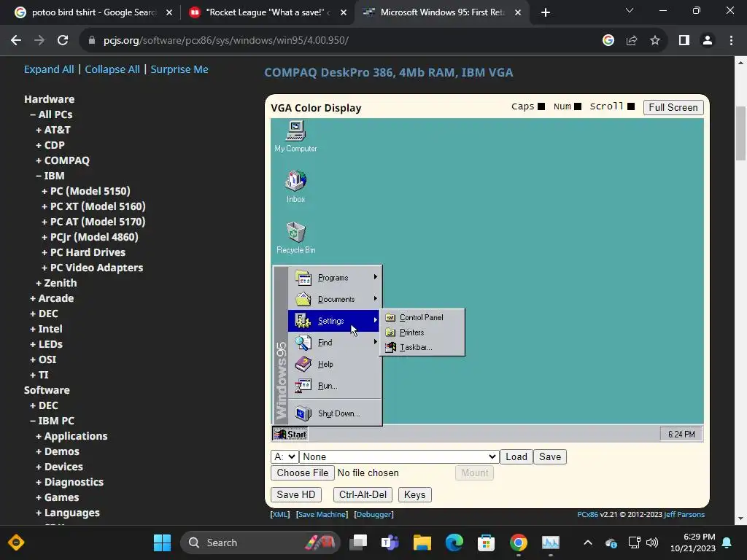This screenshot has width=747, height=560.
Task: Expand PC (Model 5150) node
Action: (x=86, y=191)
